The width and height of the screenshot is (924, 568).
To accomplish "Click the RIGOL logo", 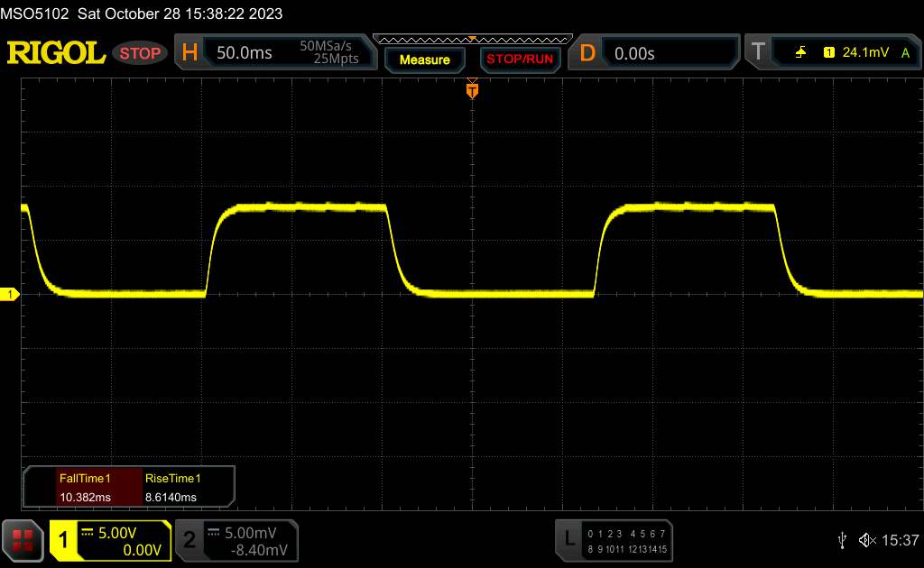I will pyautogui.click(x=56, y=53).
